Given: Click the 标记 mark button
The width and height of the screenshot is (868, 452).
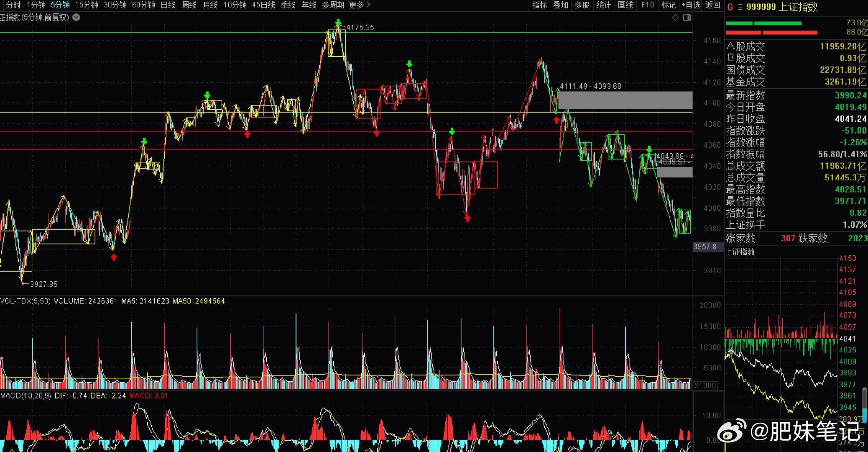Looking at the screenshot, I should 669,5.
